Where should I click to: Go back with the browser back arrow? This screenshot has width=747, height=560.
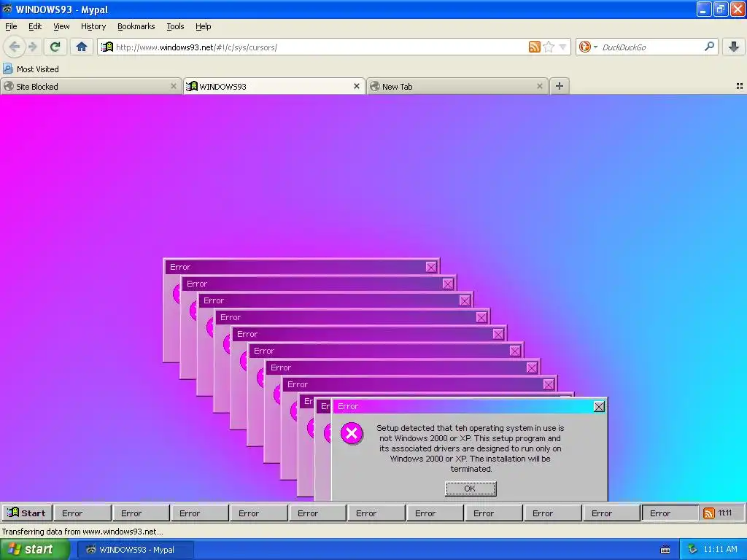15,47
